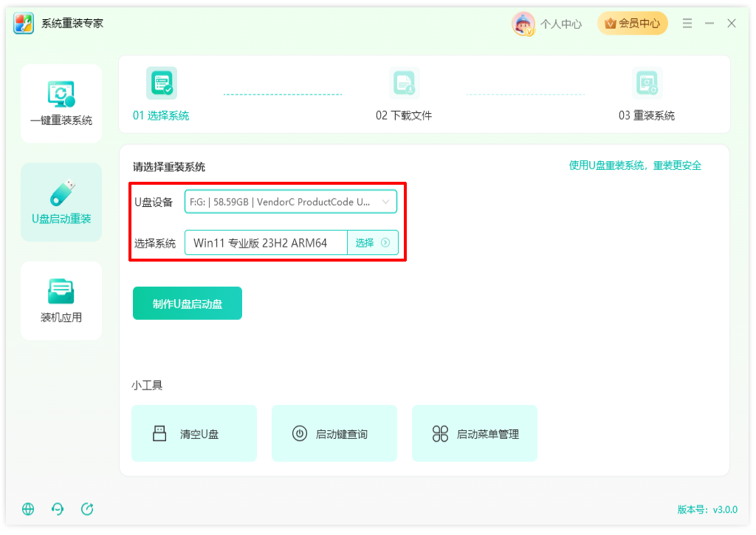
Task: Expand the U盘设备 drive dropdown
Action: pyautogui.click(x=291, y=202)
